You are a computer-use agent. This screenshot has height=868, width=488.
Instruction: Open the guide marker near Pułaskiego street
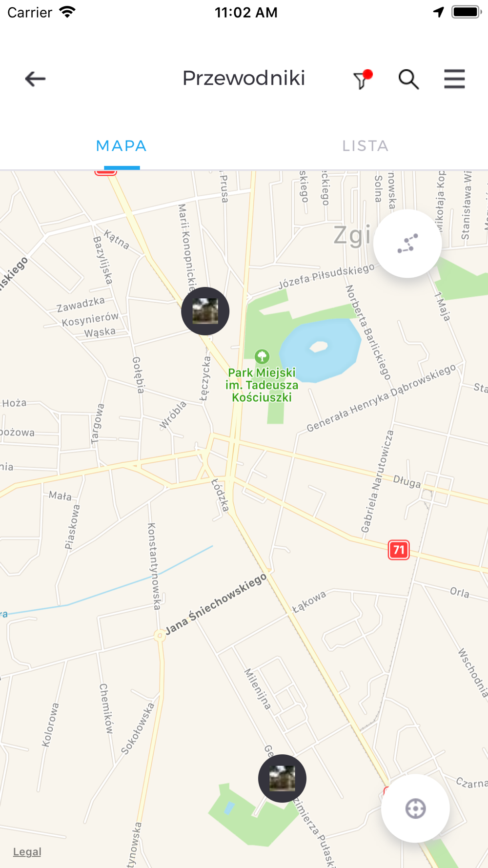point(282,778)
